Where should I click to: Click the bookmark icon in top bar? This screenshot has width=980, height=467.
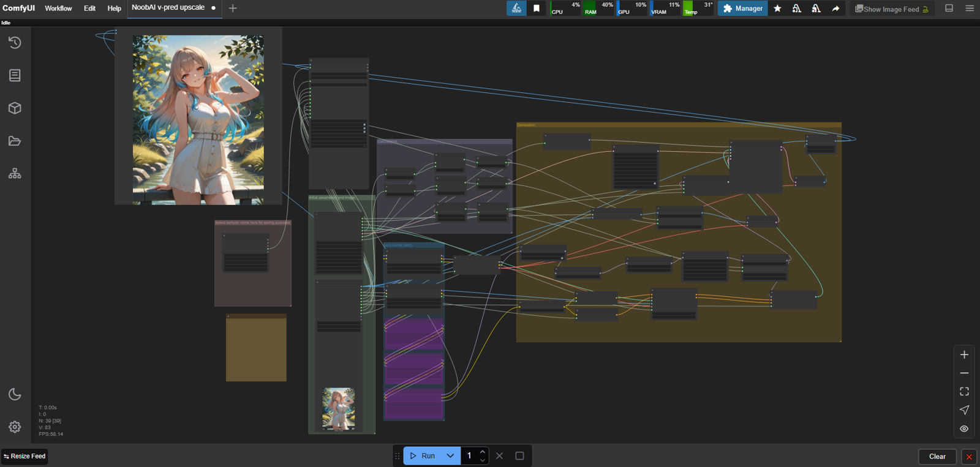[537, 8]
